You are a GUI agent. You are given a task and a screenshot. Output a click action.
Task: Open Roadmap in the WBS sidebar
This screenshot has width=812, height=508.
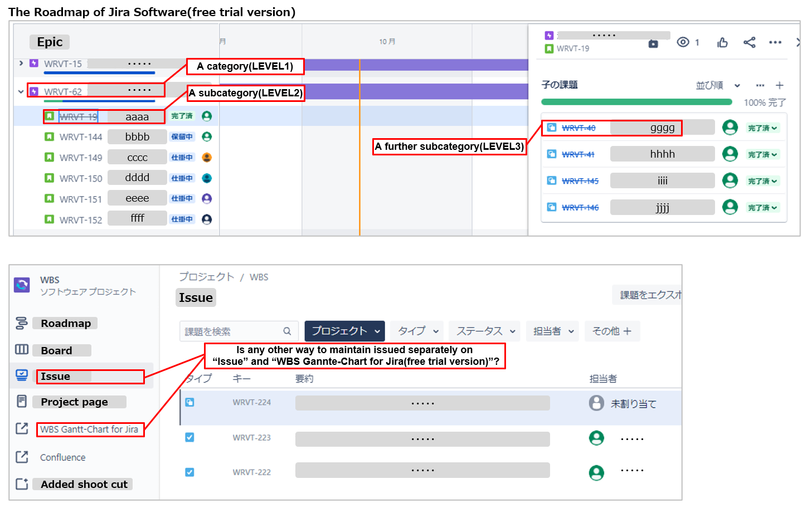point(66,324)
